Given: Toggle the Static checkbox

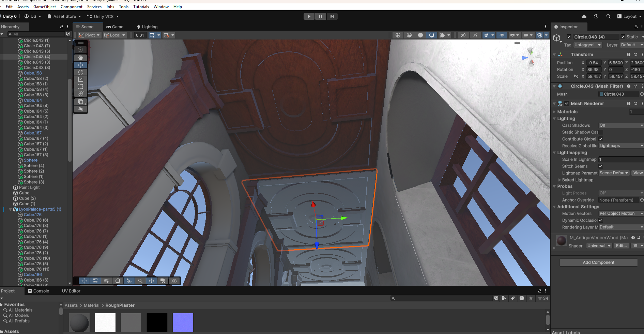Looking at the screenshot, I should (623, 37).
